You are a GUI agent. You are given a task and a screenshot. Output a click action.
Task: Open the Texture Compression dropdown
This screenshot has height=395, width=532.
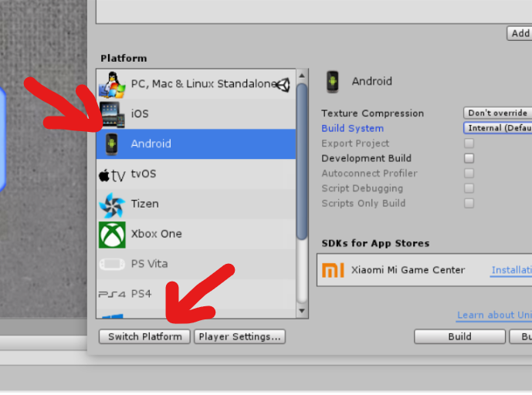[497, 113]
